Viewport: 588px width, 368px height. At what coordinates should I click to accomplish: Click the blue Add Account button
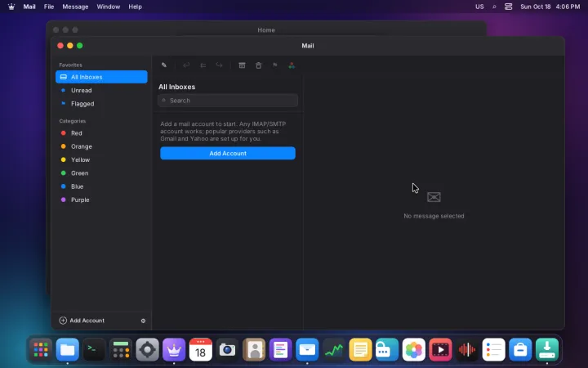click(228, 153)
